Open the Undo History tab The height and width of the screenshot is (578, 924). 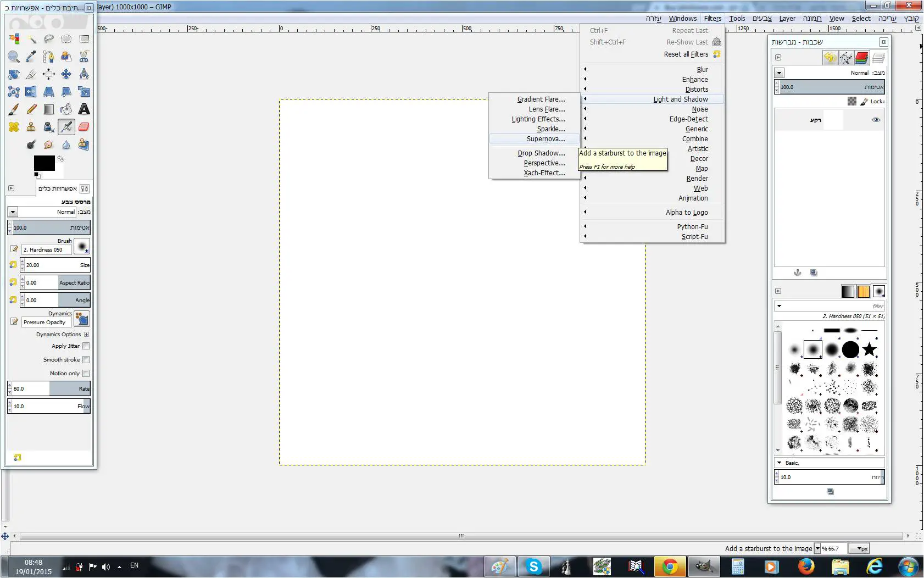point(830,58)
